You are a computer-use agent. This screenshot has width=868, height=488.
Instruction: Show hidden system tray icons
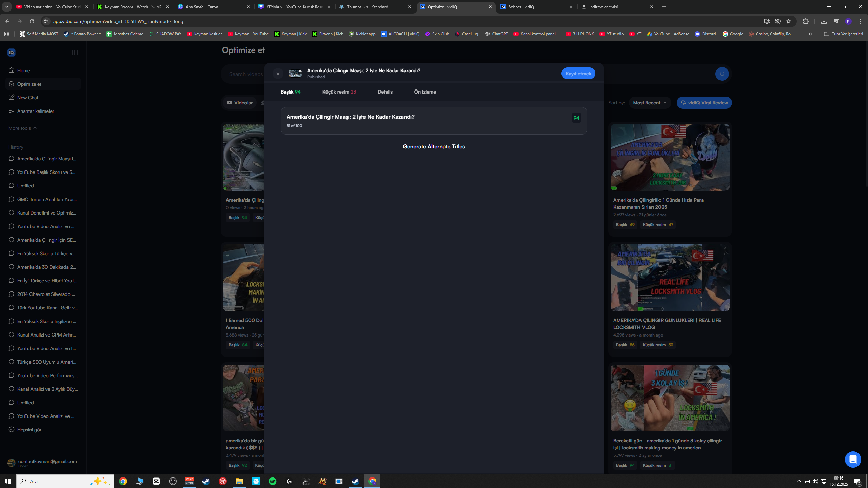[x=799, y=481]
